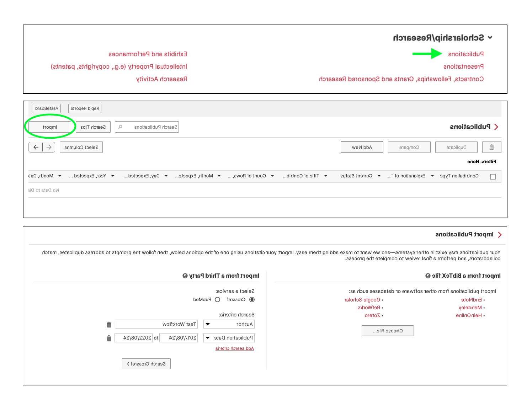Image resolution: width=532 pixels, height=411 pixels.
Task: Open the RefWorks link
Action: tap(369, 308)
